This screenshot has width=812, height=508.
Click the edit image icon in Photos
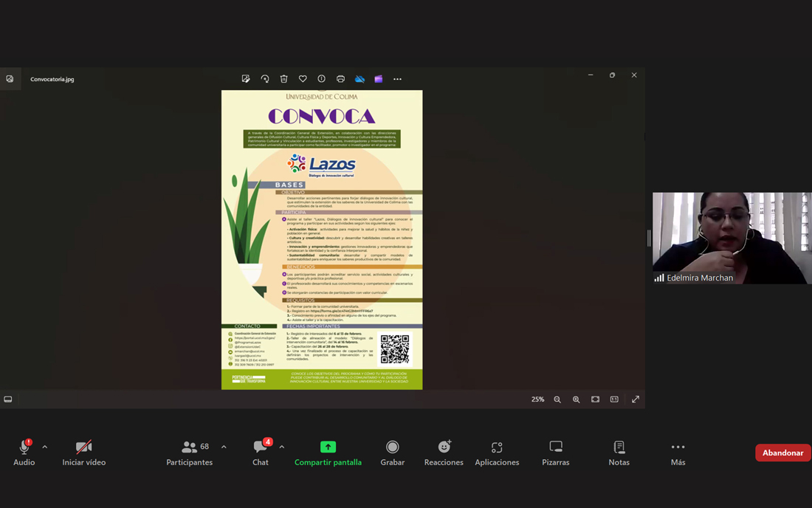246,79
